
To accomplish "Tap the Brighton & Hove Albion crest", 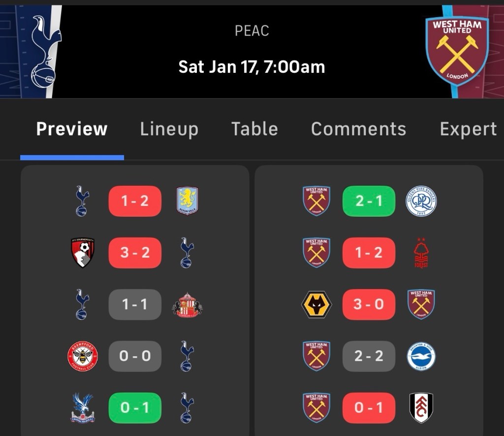I will tap(421, 356).
